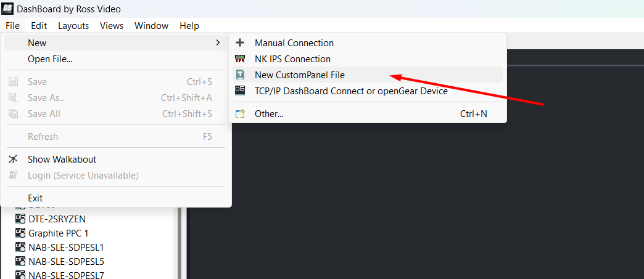Click the NAB-SLE-SDPESL1 device icon
644x279 pixels.
pyautogui.click(x=20, y=248)
